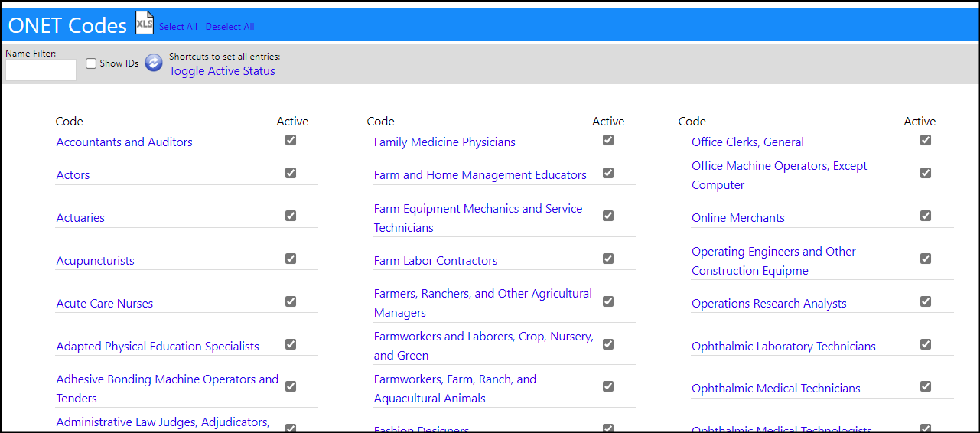Click the Select All link
This screenshot has width=980, height=433.
point(178,27)
